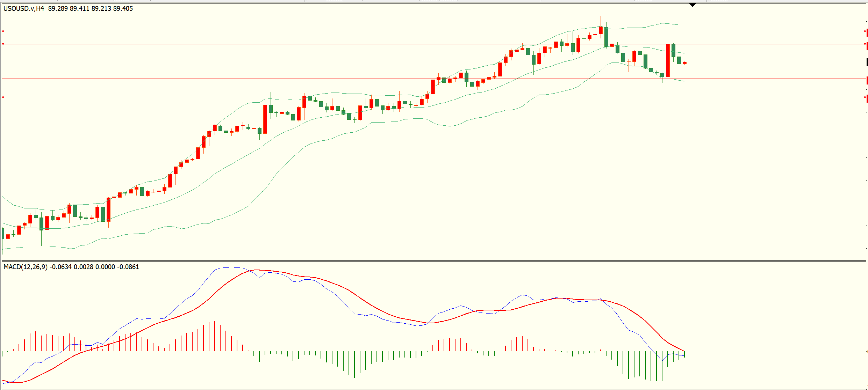Select the USOUSD.v,H4 price header text

coord(68,8)
